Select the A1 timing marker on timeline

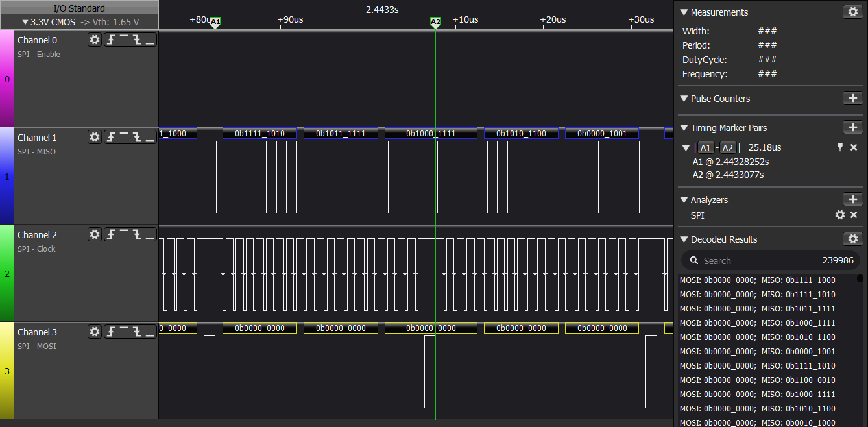click(x=215, y=23)
